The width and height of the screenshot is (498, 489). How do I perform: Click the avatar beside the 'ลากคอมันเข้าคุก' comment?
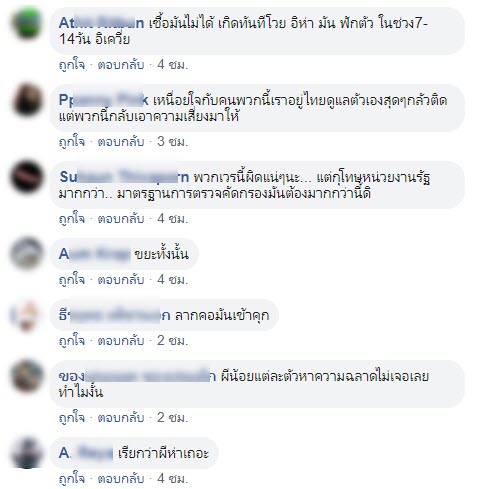point(27,315)
